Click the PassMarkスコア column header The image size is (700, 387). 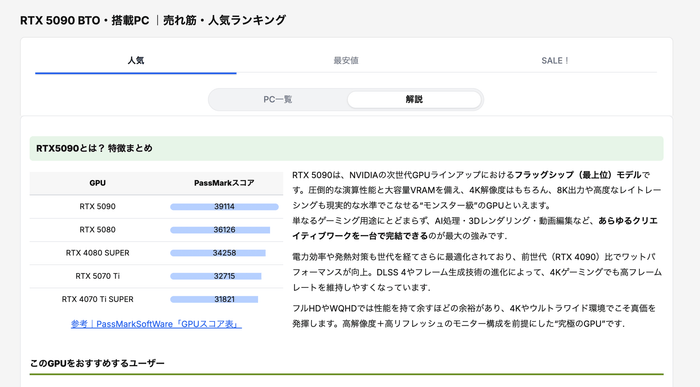pyautogui.click(x=224, y=183)
